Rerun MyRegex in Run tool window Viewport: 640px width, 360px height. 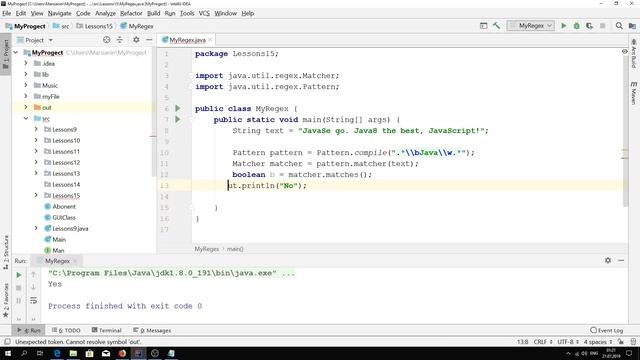[x=19, y=275]
